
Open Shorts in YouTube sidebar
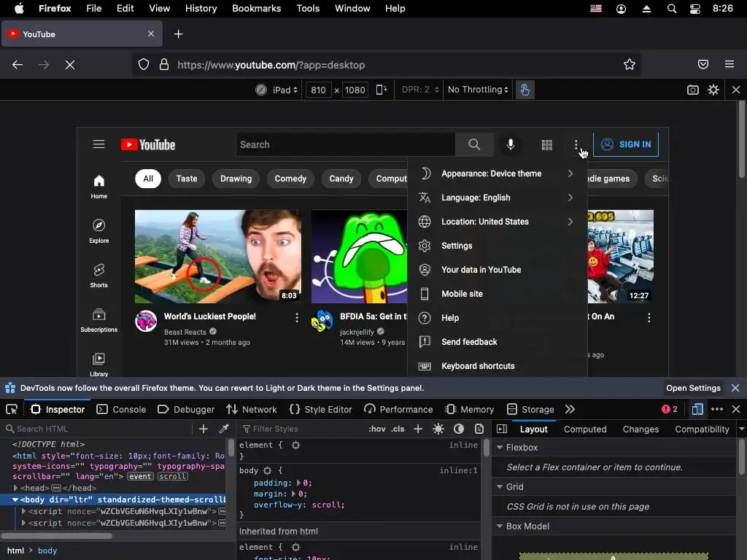tap(99, 276)
